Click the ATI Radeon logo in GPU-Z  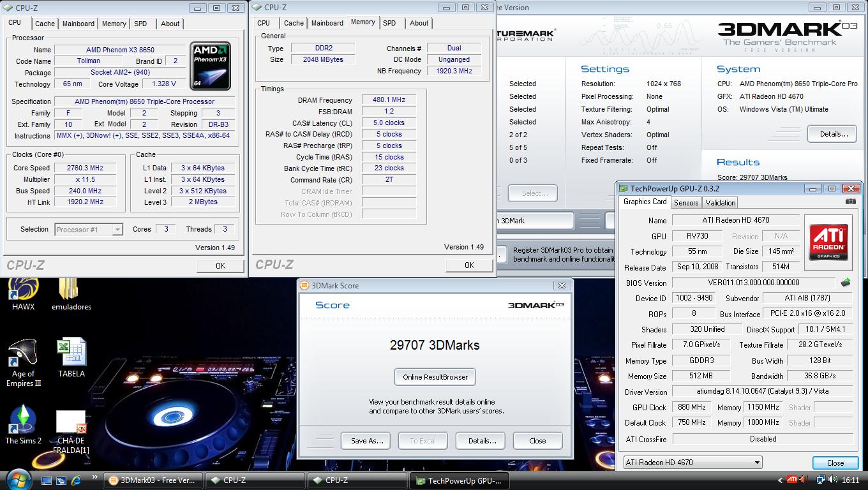828,242
